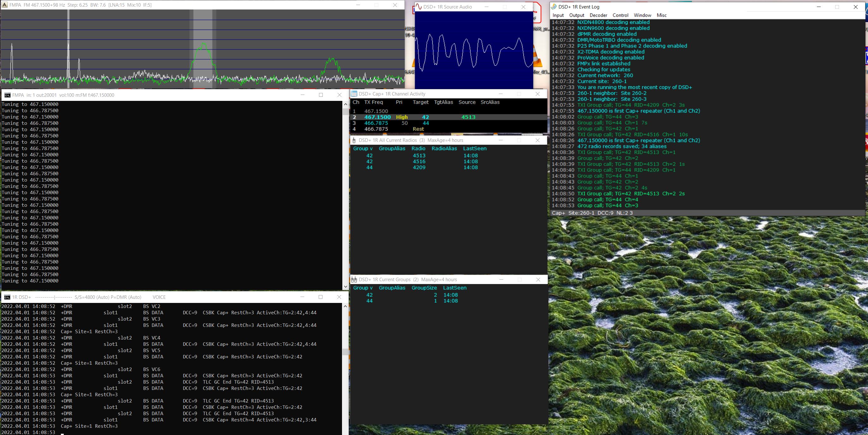Minimize the DSD+ Event Log window

[x=819, y=7]
